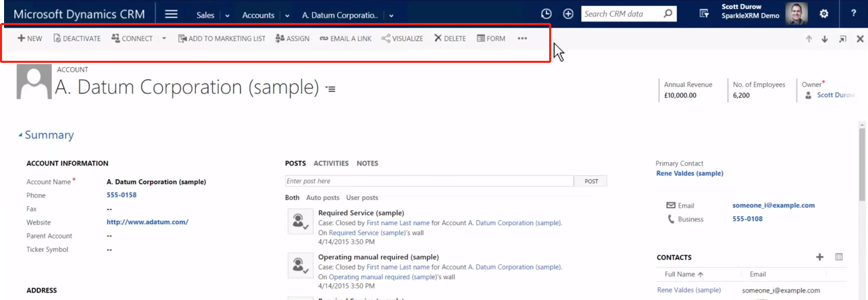
Task: Switch to the NOTES tab
Action: (367, 164)
